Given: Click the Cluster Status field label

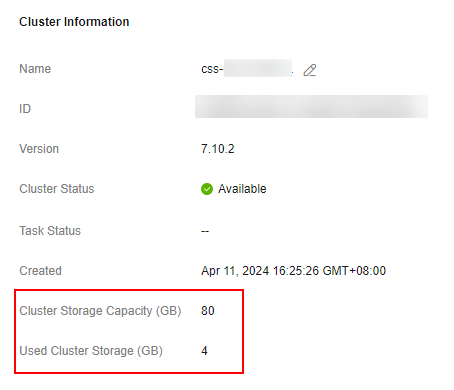Looking at the screenshot, I should [x=57, y=189].
